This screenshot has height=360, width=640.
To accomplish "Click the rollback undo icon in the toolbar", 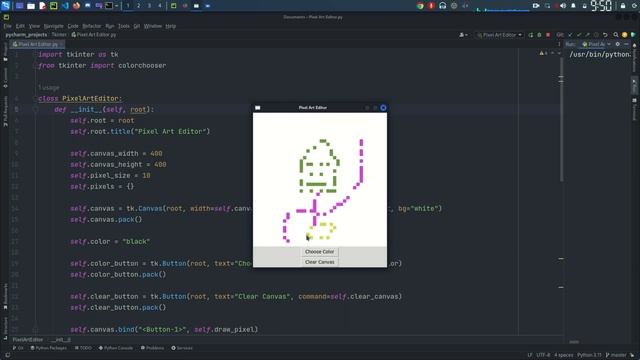I will 605,35.
